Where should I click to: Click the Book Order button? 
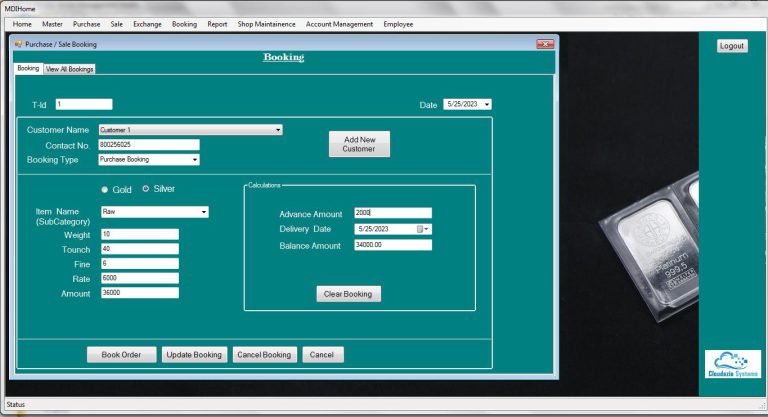(121, 355)
